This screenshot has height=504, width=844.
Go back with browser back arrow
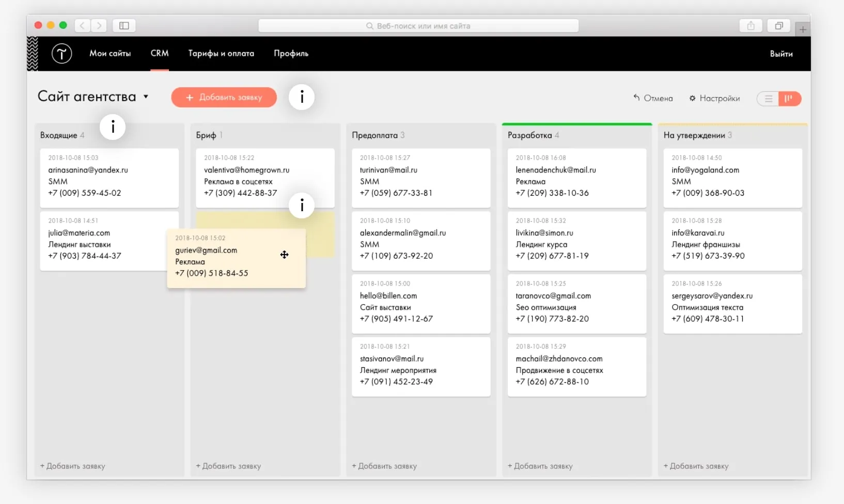83,26
